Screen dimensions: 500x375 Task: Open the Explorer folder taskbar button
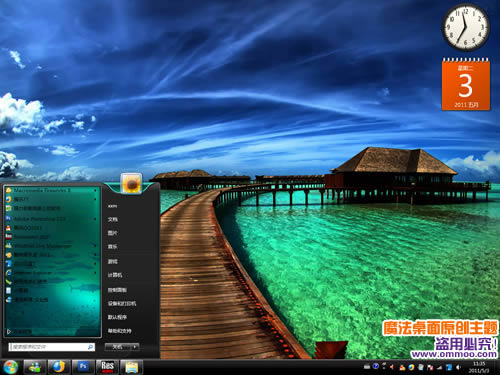(x=131, y=367)
